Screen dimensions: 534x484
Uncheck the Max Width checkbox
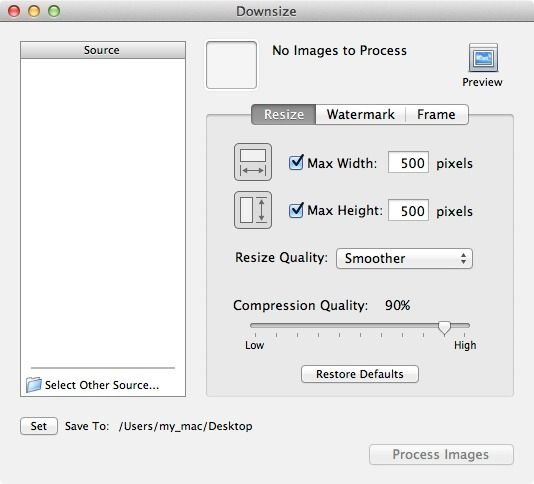[296, 162]
